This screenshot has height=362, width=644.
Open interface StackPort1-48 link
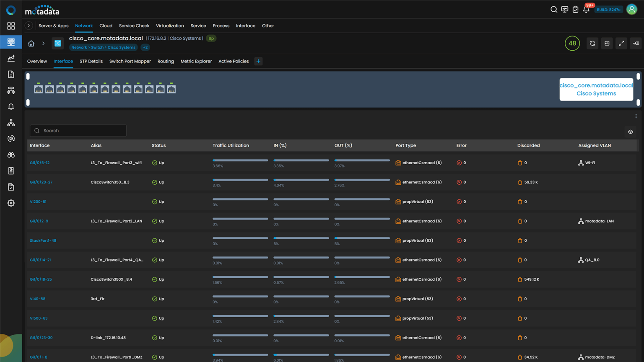[x=43, y=240]
